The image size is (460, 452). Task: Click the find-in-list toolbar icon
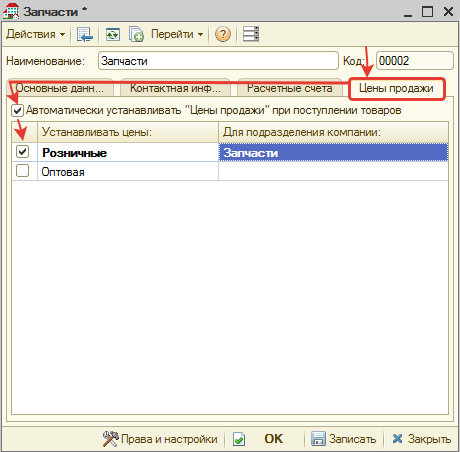(85, 34)
